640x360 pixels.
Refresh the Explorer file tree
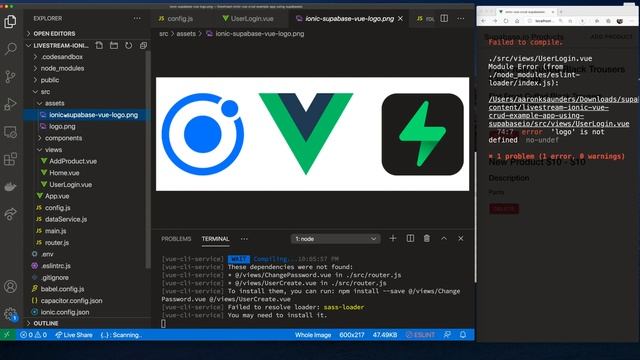point(129,45)
